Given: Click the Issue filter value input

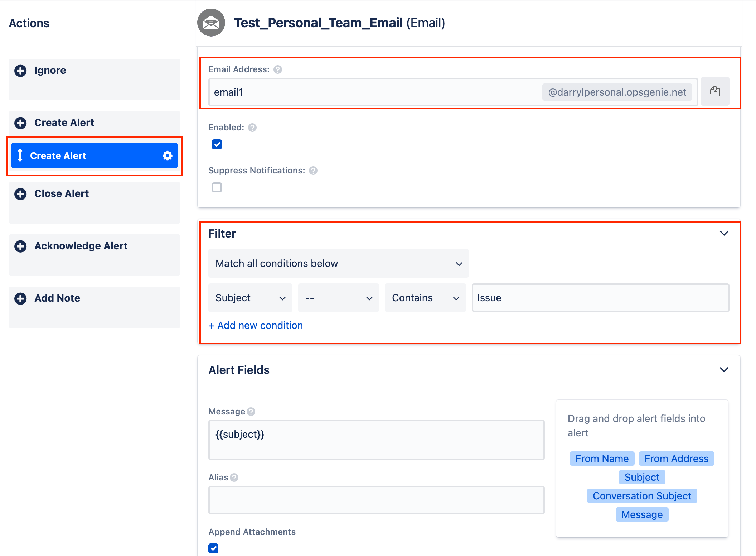Looking at the screenshot, I should (x=600, y=298).
